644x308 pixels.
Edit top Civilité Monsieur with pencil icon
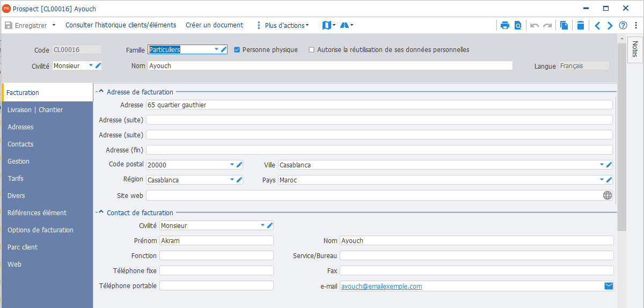[98, 65]
